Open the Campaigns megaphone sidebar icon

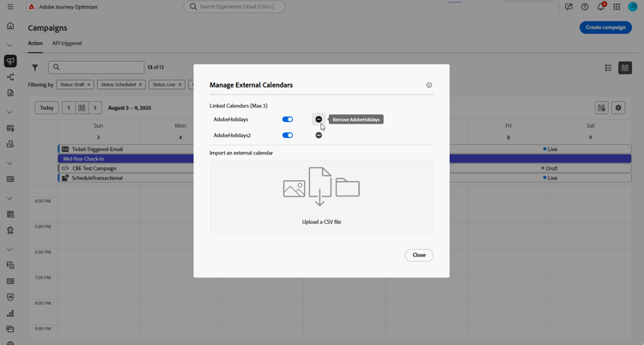pyautogui.click(x=10, y=61)
